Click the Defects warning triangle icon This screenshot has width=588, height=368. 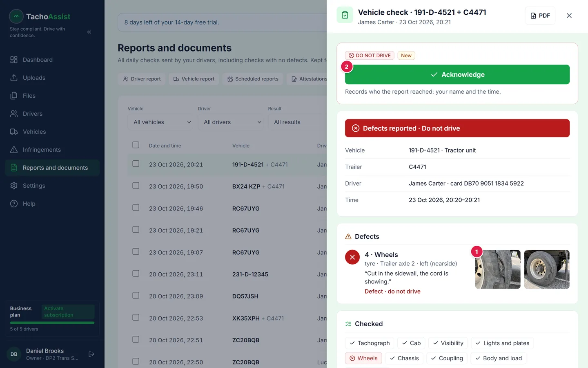point(348,237)
